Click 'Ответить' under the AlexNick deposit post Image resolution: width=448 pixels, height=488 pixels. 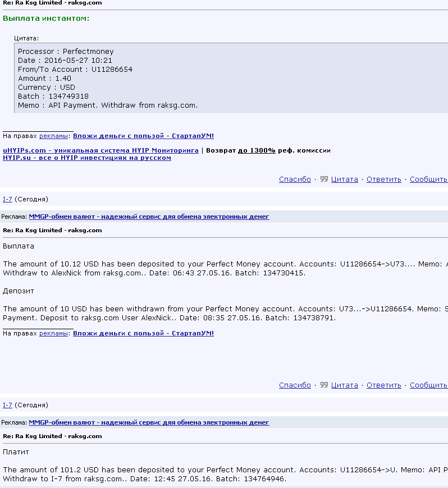click(383, 385)
